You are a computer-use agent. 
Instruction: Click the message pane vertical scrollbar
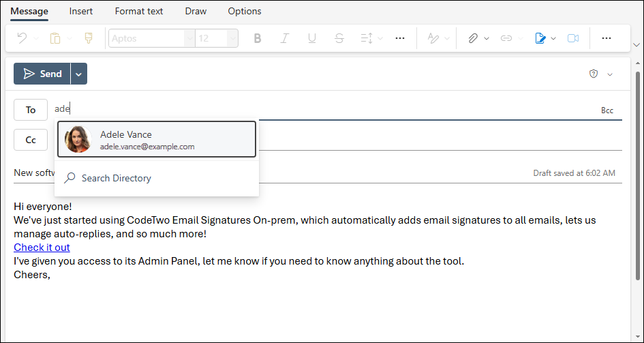(637, 176)
